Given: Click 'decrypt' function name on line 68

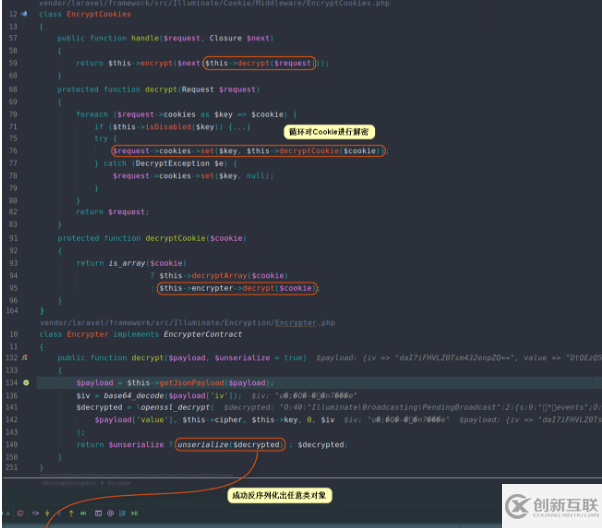Looking at the screenshot, I should [x=161, y=89].
